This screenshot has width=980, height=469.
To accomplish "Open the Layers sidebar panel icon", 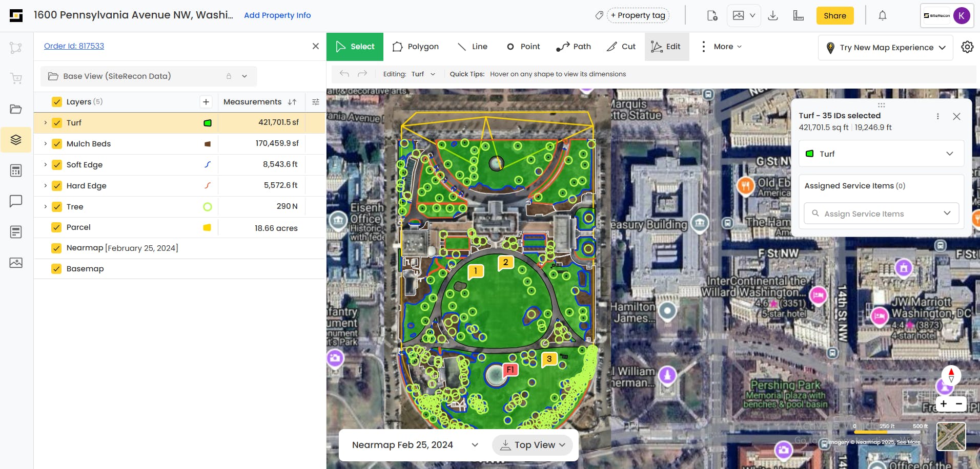I will [x=16, y=140].
